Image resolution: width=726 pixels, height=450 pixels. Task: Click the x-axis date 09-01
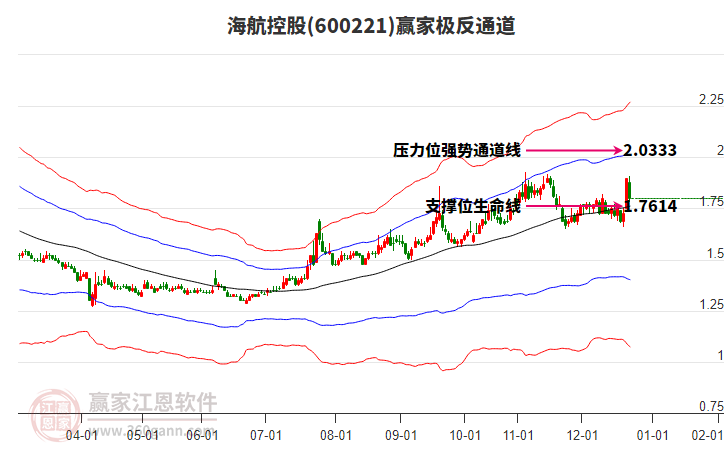[x=401, y=435]
